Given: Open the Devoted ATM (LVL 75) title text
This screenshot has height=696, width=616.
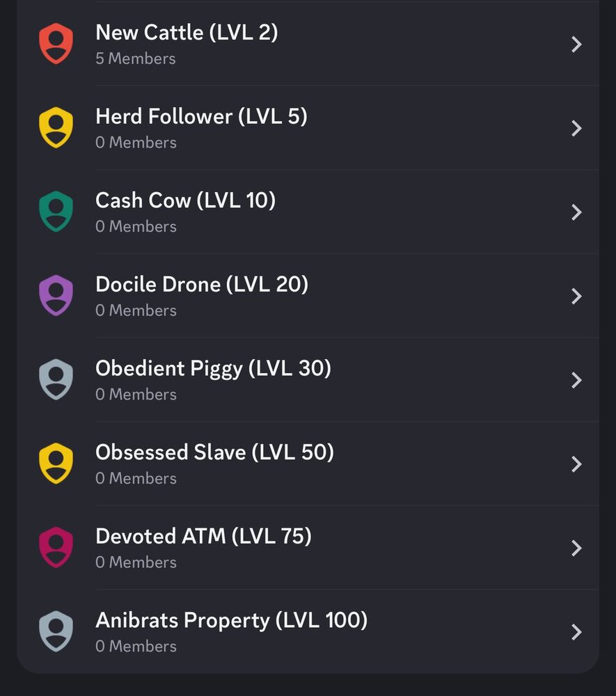Looking at the screenshot, I should click(203, 536).
